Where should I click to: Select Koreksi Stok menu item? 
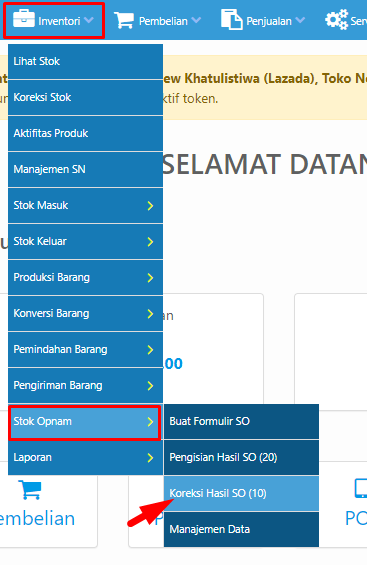pyautogui.click(x=85, y=97)
